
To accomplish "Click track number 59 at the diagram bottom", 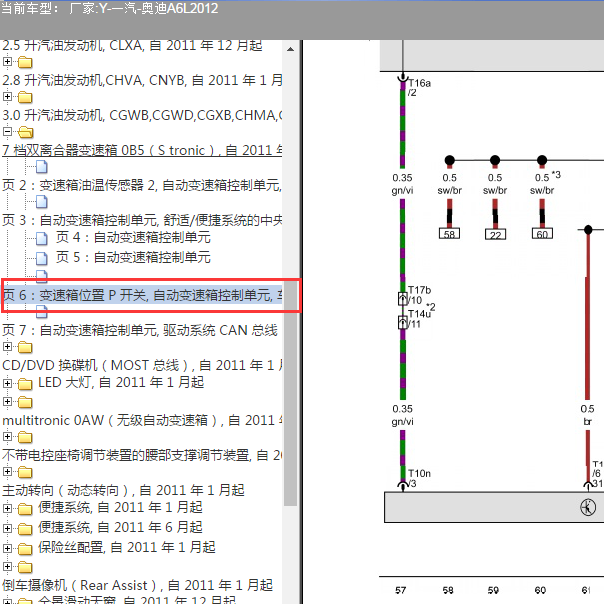I will (x=493, y=590).
